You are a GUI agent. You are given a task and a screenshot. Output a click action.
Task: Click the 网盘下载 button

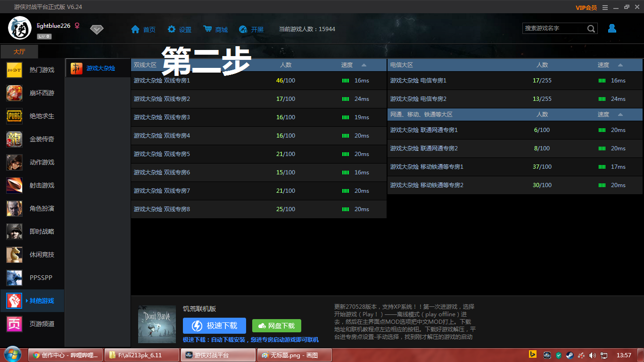[x=277, y=326]
